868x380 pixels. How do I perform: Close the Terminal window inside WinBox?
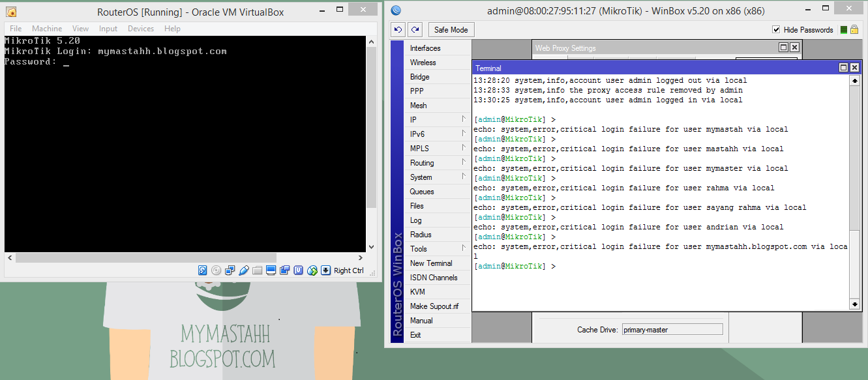pyautogui.click(x=854, y=68)
